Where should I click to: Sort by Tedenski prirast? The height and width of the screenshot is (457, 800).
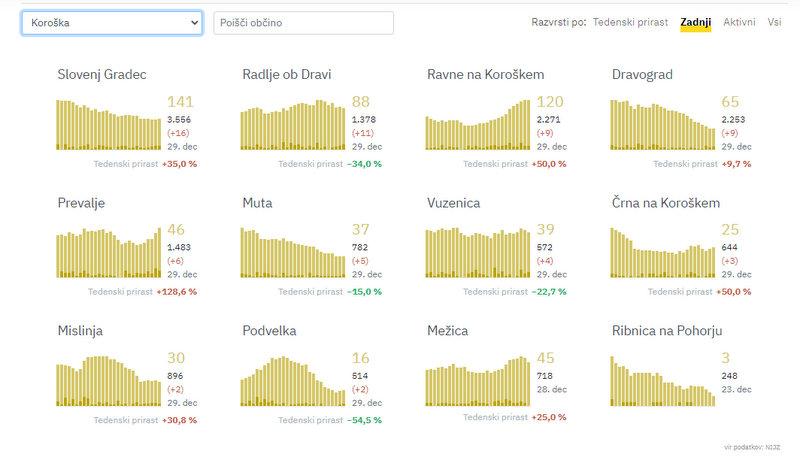[631, 21]
